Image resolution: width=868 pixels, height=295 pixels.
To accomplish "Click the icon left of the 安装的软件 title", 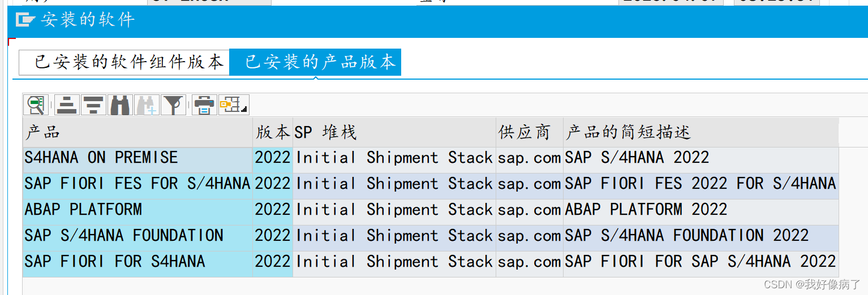I will (x=25, y=20).
